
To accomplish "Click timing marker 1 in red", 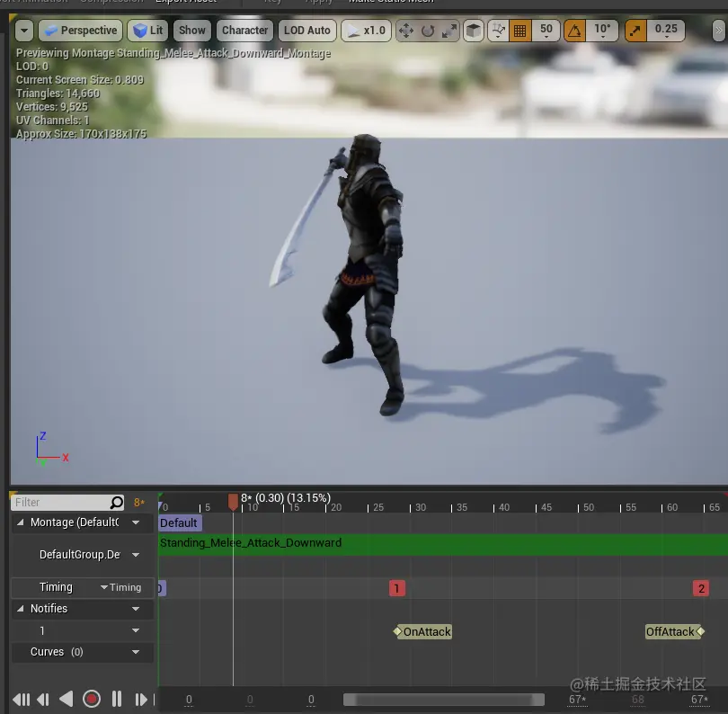I will click(396, 589).
